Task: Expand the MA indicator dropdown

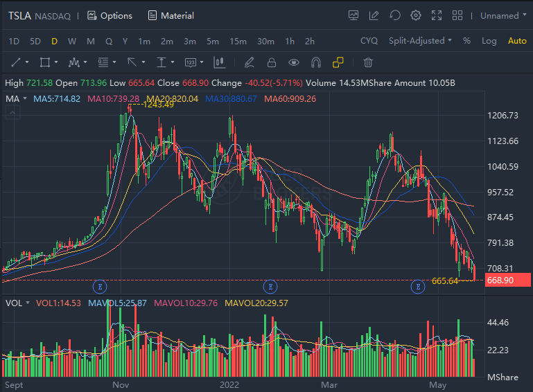Action: coord(17,98)
